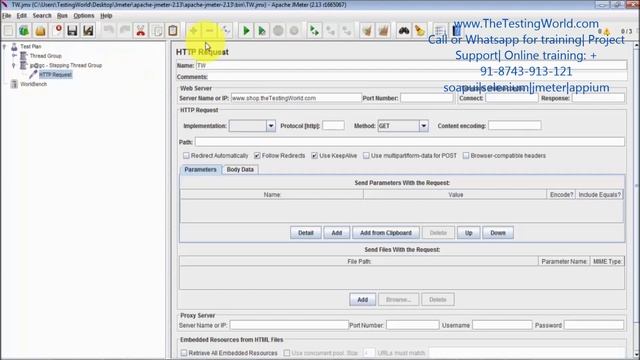
Task: Click the Shutdown test icon
Action: click(x=294, y=31)
